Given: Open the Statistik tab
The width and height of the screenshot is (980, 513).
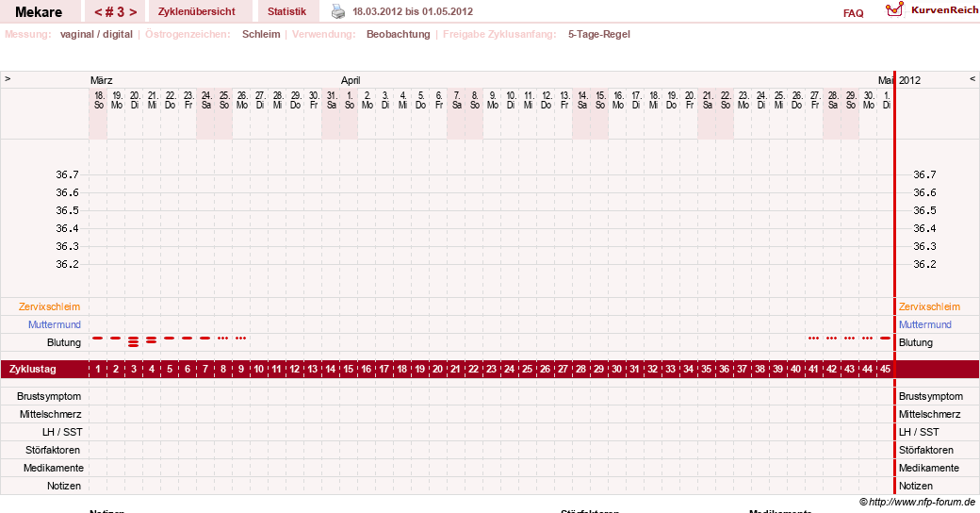Looking at the screenshot, I should coord(286,11).
